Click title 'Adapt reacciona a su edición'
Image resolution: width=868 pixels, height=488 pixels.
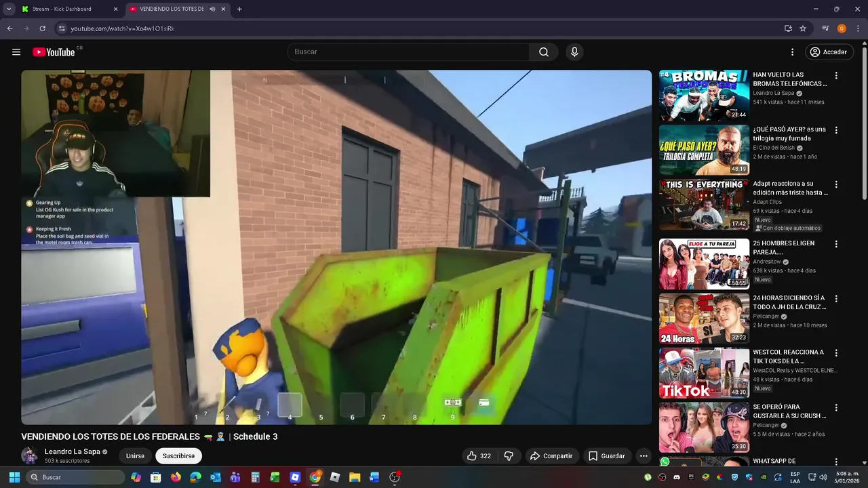(x=790, y=188)
